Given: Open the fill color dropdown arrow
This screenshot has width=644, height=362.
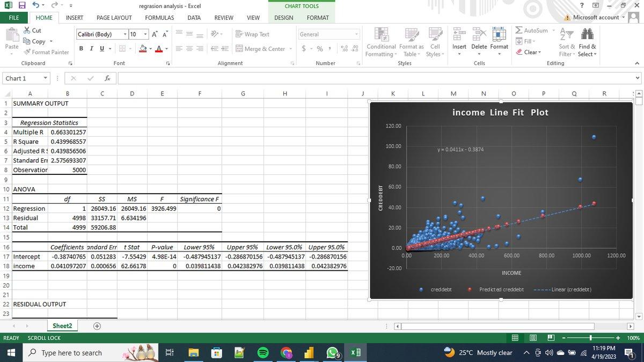Looking at the screenshot, I should 151,49.
